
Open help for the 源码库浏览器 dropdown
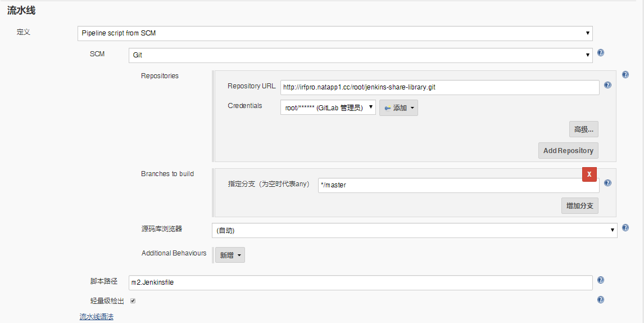tap(625, 227)
